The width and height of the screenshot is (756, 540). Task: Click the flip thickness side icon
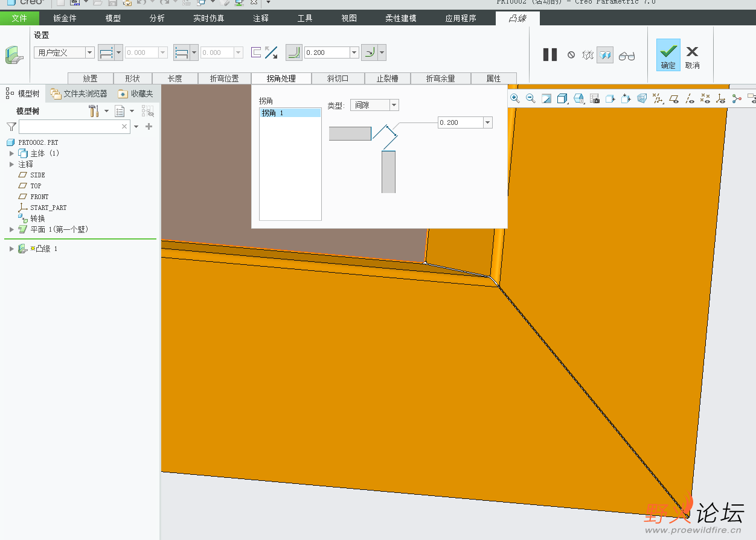coord(256,52)
